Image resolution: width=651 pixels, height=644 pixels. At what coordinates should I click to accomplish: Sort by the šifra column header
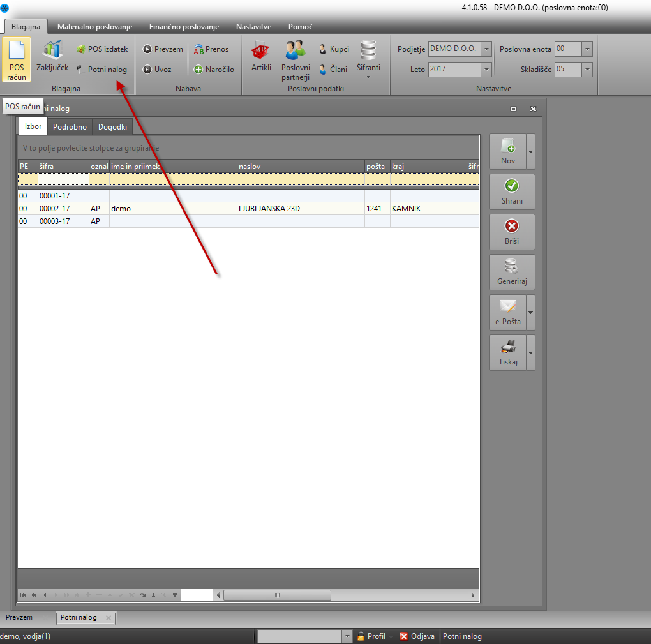coord(64,167)
